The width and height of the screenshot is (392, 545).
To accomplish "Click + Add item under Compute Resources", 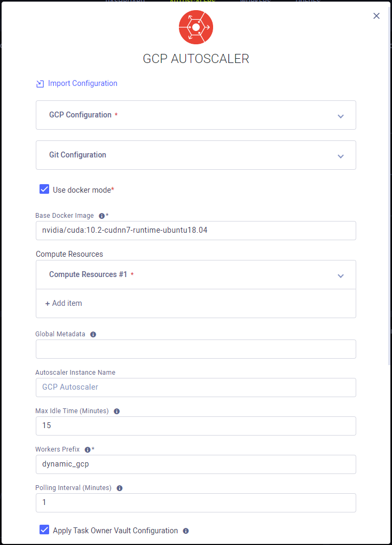I will point(63,303).
